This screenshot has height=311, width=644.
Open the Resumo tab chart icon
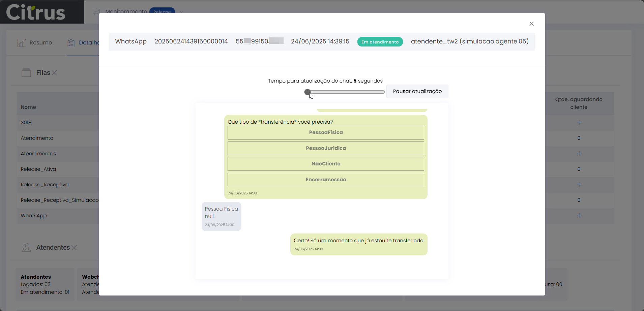point(22,43)
